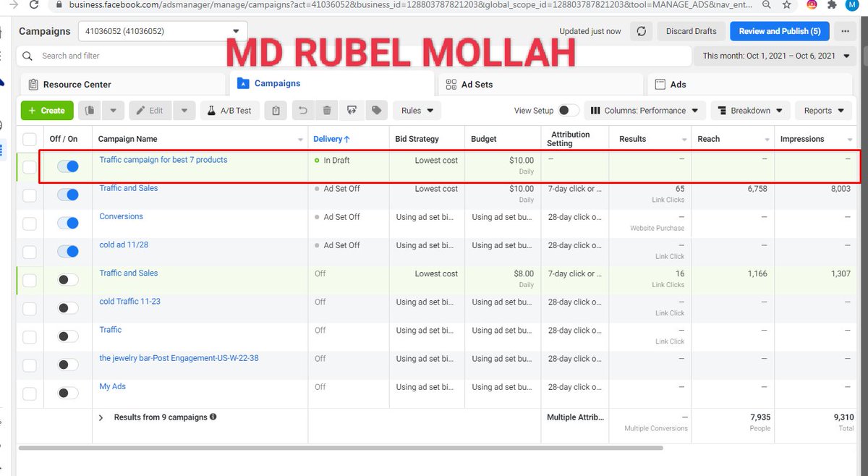Image resolution: width=868 pixels, height=476 pixels.
Task: Tick the select-all header checkbox
Action: [x=30, y=139]
